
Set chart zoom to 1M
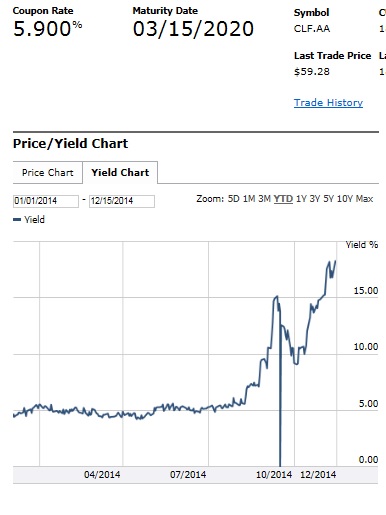point(249,199)
